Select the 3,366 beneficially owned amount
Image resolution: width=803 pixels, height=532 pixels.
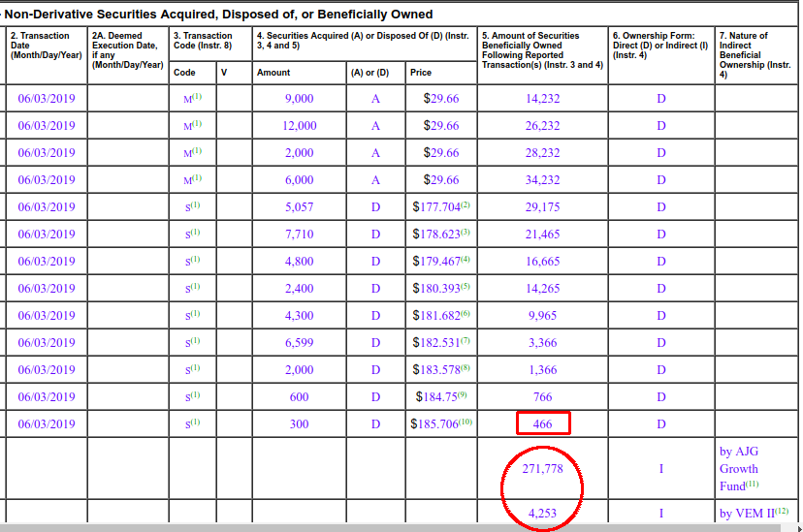click(x=542, y=343)
